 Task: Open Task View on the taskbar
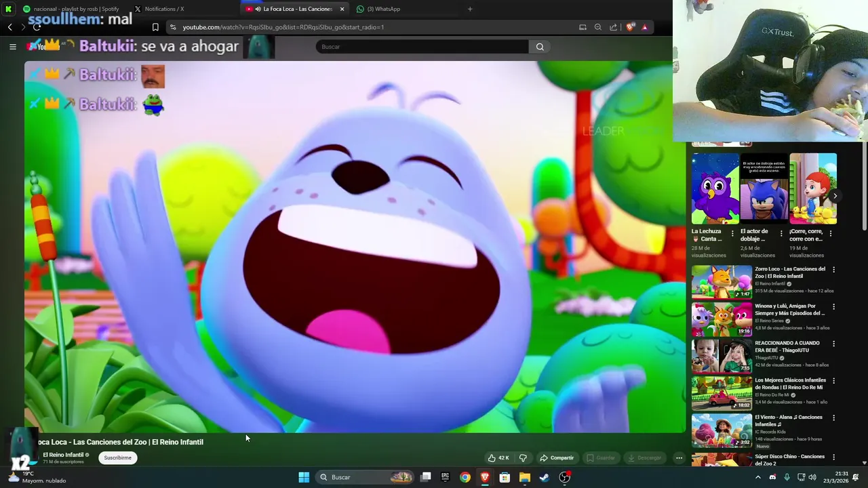click(x=426, y=477)
